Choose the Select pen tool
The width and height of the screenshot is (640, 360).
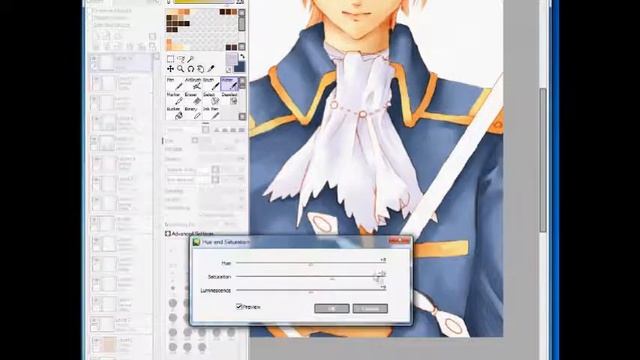tap(211, 98)
